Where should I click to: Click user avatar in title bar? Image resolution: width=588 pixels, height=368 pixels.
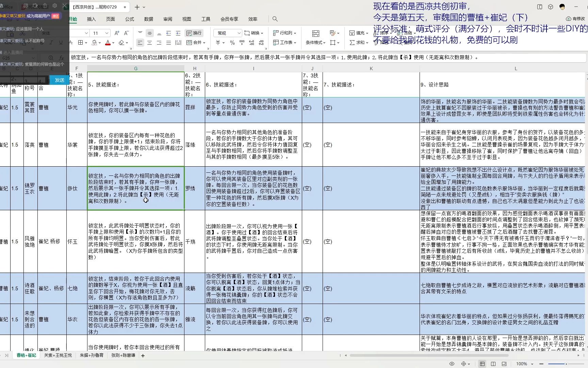coord(562,7)
